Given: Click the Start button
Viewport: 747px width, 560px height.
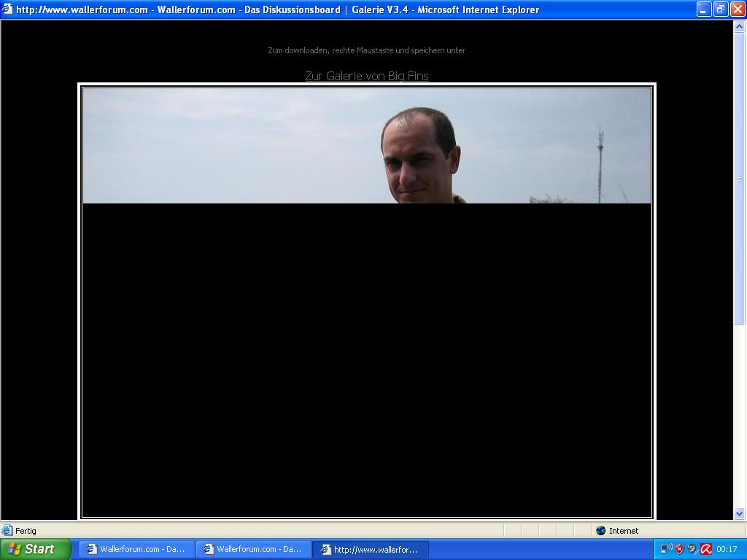Looking at the screenshot, I should pyautogui.click(x=35, y=549).
